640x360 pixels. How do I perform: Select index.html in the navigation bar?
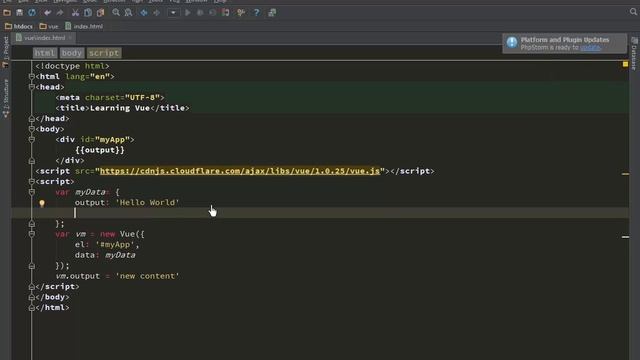tap(84, 27)
